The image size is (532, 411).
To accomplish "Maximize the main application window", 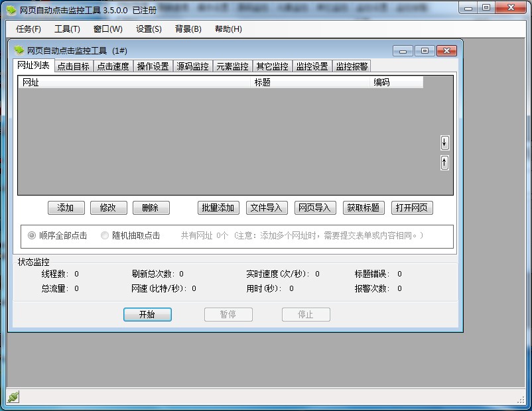I will pos(486,8).
